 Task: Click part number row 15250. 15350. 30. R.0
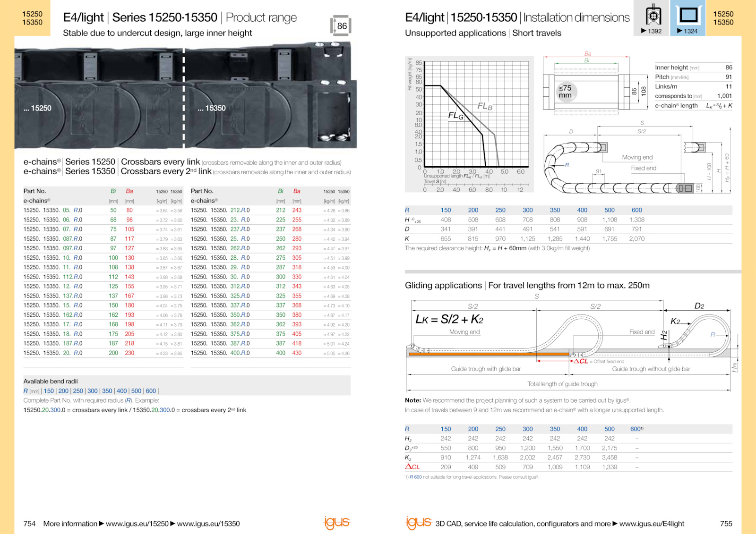(x=271, y=277)
